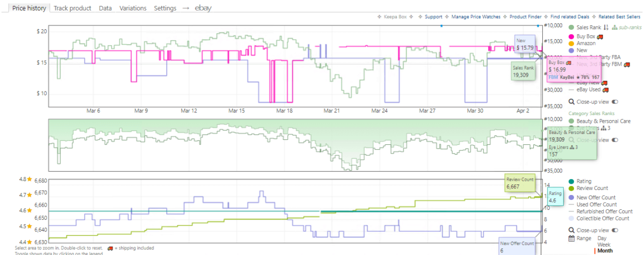
Task: Switch to the Variations tab
Action: [x=133, y=8]
